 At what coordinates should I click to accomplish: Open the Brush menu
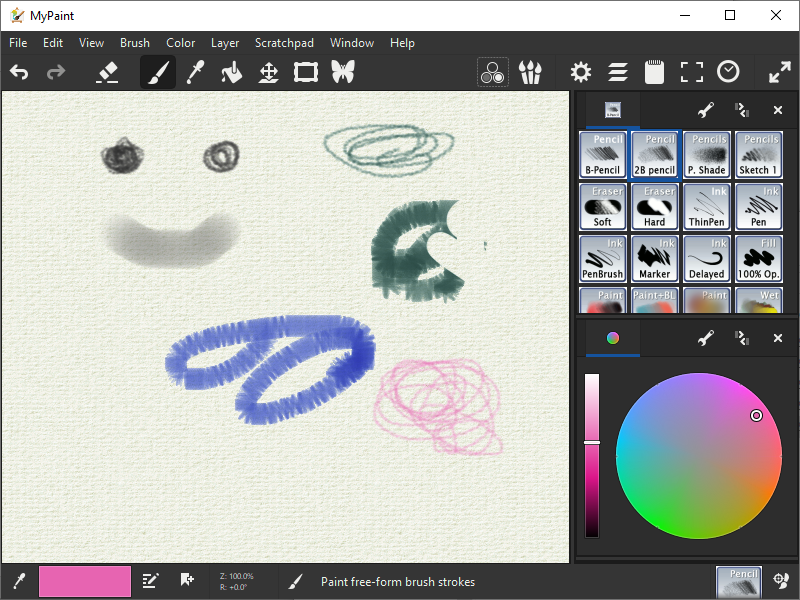[134, 43]
